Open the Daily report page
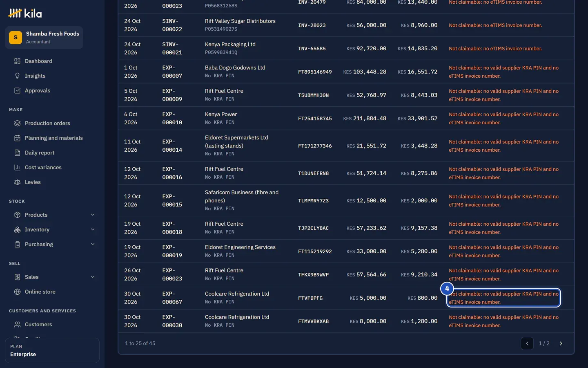Image resolution: width=588 pixels, height=368 pixels. click(52, 153)
